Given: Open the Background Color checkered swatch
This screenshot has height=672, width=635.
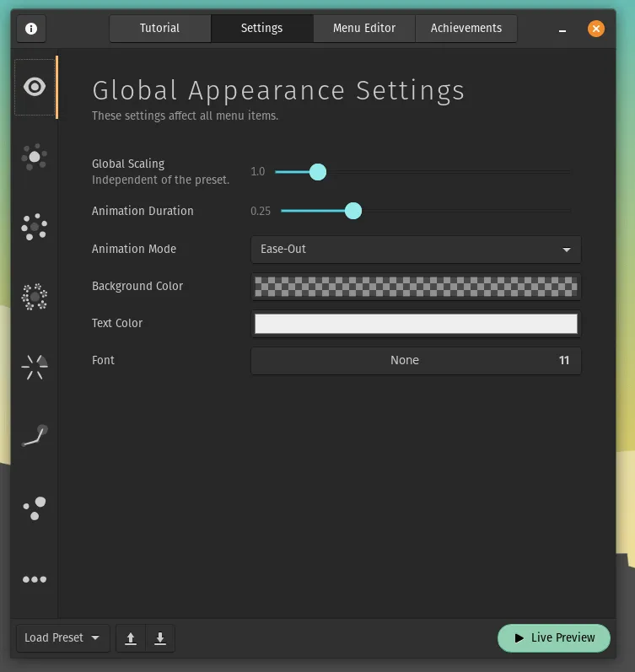Looking at the screenshot, I should pyautogui.click(x=416, y=287).
